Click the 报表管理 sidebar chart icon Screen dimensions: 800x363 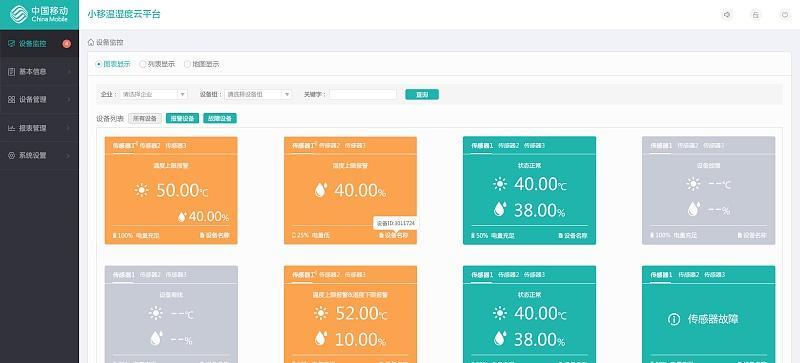(x=11, y=128)
